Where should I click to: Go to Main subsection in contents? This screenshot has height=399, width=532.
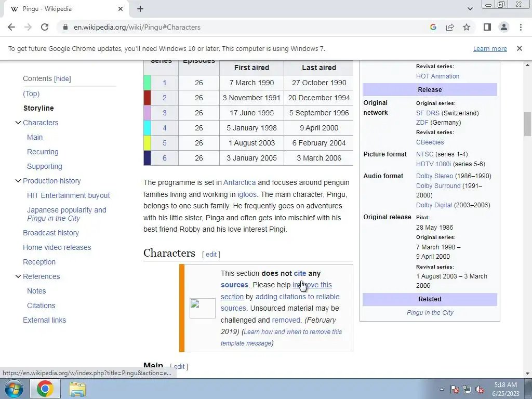click(x=35, y=137)
